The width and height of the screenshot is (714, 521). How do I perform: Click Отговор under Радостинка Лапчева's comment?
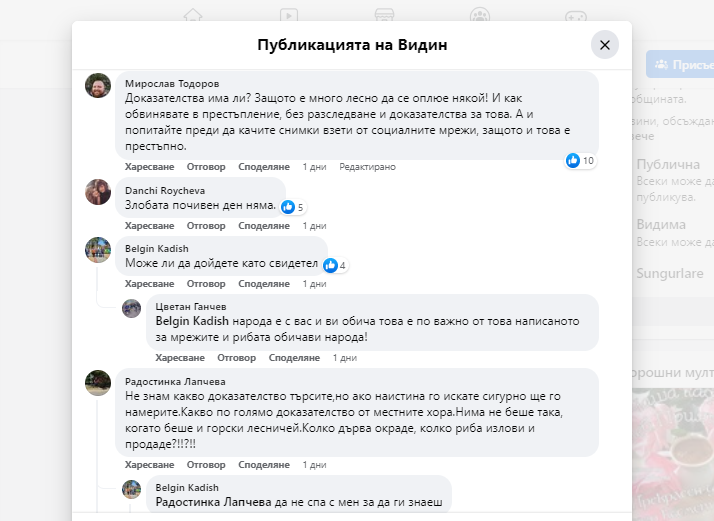pyautogui.click(x=206, y=465)
